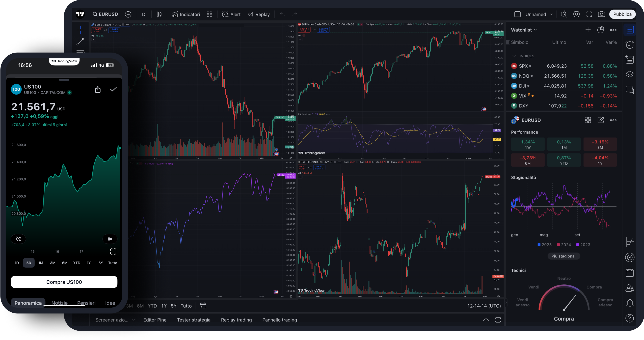Collapse the INDICES section
Viewport: 644px width, 340px height.
point(514,56)
